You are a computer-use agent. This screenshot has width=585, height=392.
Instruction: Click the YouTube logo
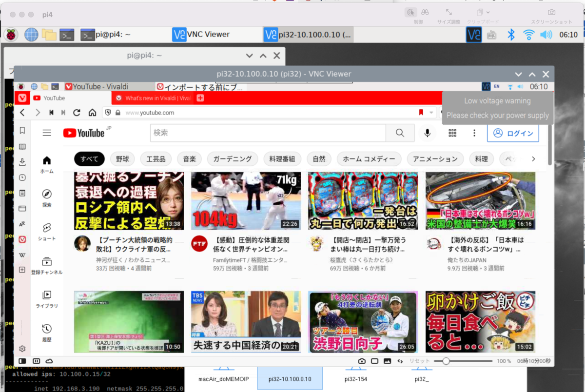click(x=83, y=133)
